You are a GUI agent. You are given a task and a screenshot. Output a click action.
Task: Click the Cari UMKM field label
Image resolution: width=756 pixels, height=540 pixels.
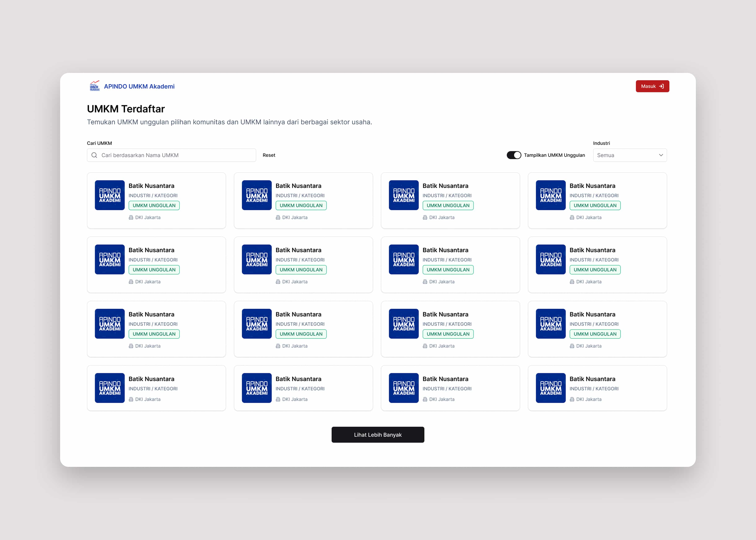tap(99, 143)
